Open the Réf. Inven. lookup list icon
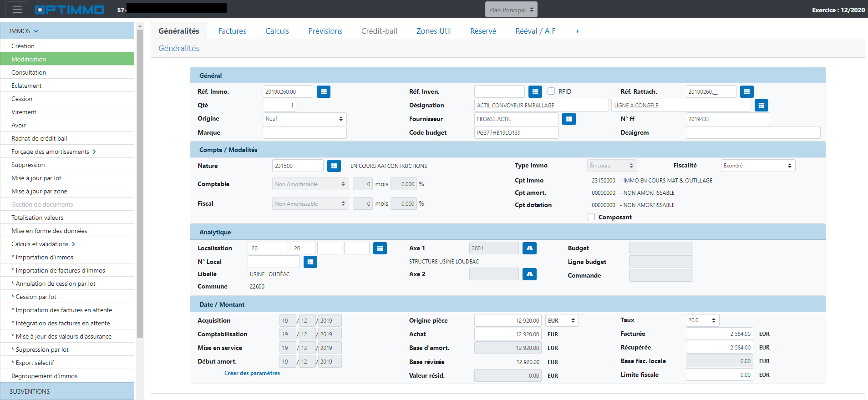This screenshot has height=400, width=868. (x=535, y=91)
